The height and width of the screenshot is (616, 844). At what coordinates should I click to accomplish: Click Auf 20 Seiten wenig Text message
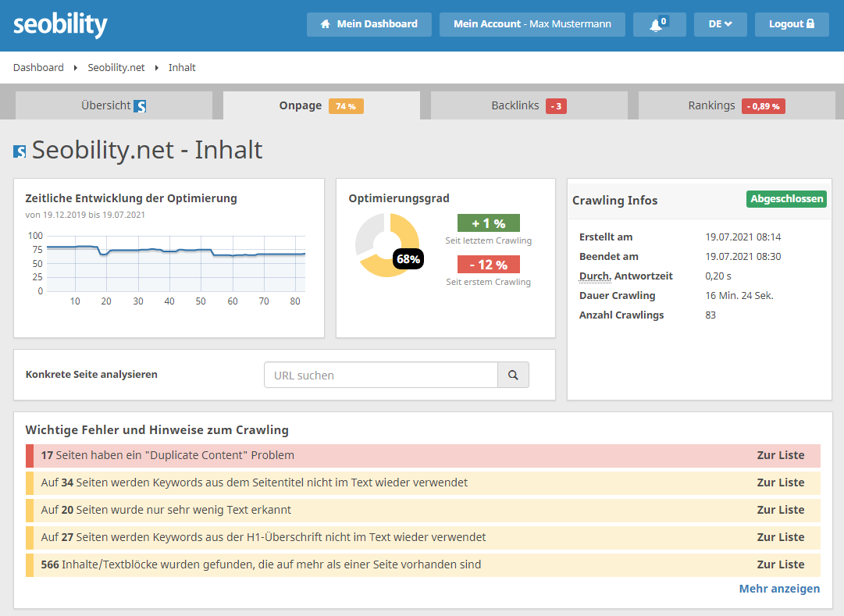166,510
